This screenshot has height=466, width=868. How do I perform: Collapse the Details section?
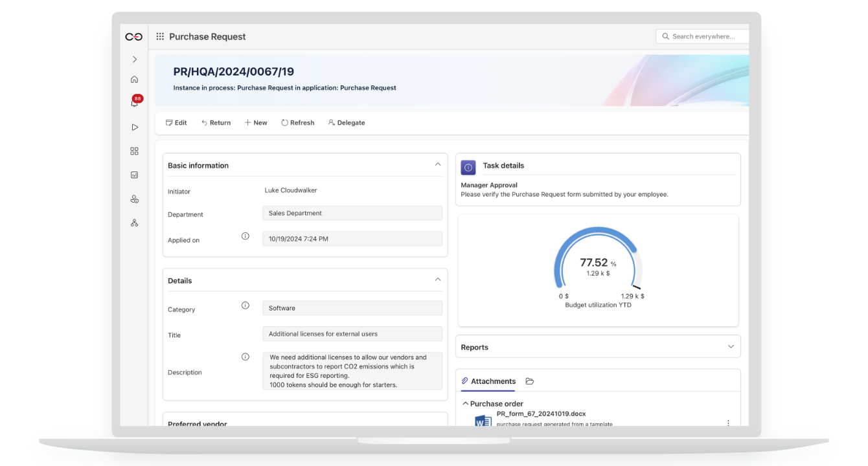pyautogui.click(x=438, y=280)
